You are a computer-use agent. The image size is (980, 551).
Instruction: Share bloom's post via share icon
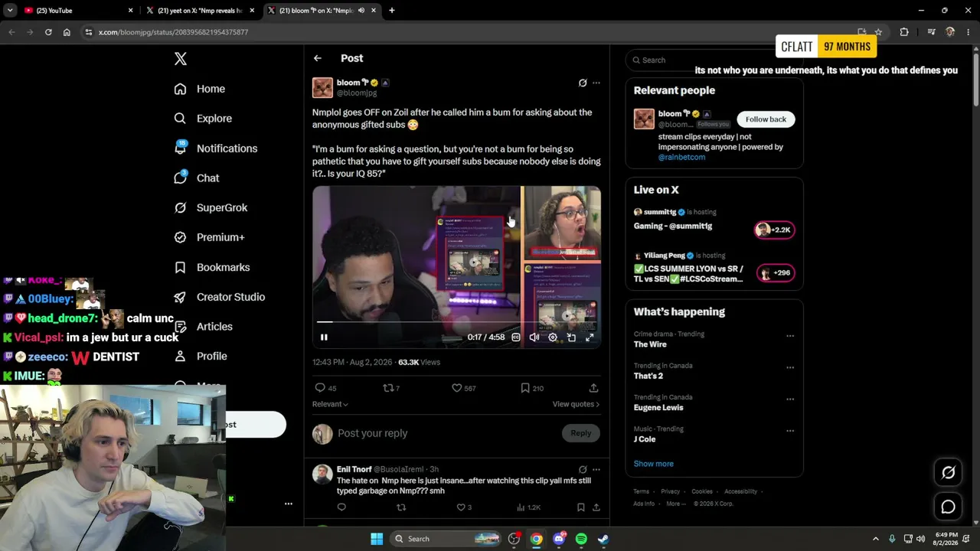(593, 388)
